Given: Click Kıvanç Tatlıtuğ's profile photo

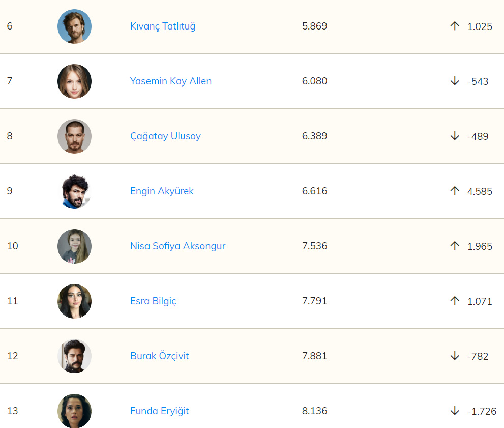Looking at the screenshot, I should coord(75,26).
